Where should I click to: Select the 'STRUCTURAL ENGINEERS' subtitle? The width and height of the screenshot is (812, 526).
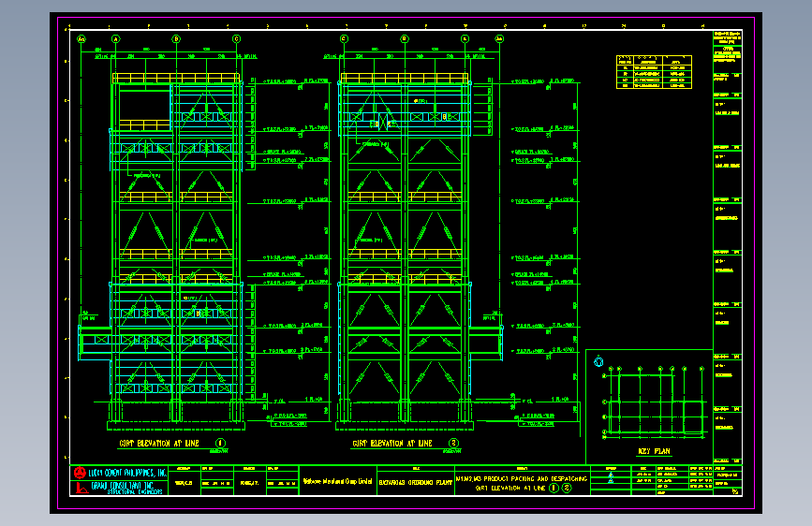(135, 491)
